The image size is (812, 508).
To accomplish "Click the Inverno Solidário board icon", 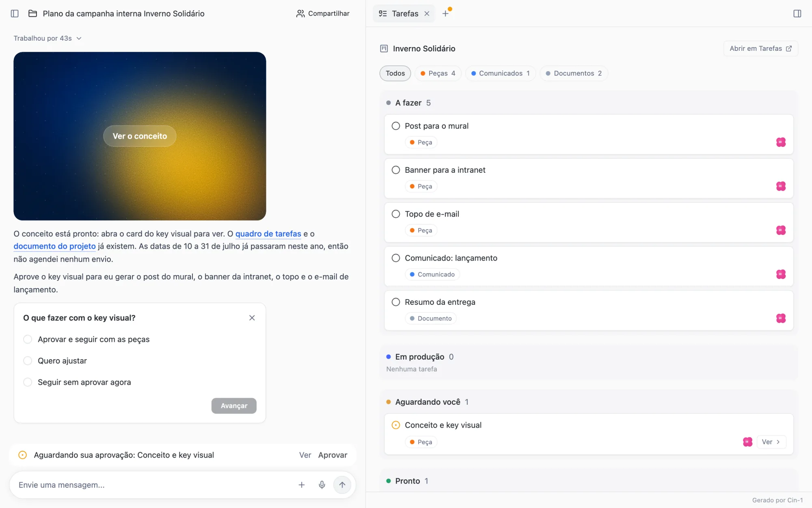I will tap(384, 48).
